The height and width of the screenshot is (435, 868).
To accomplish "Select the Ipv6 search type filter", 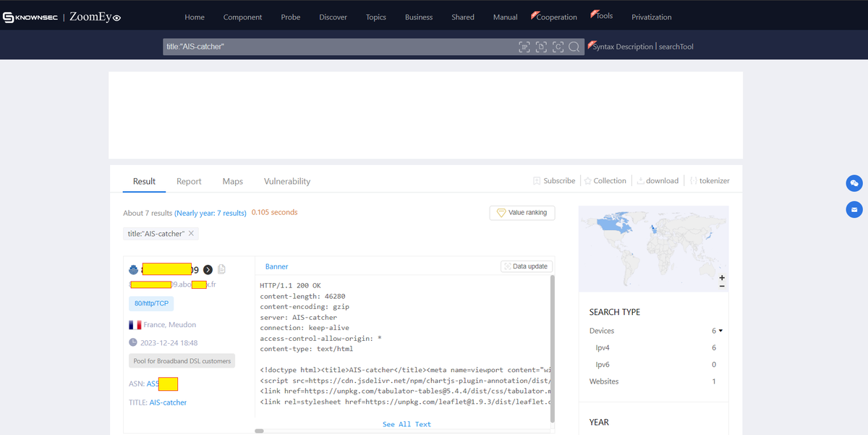I will (x=603, y=365).
